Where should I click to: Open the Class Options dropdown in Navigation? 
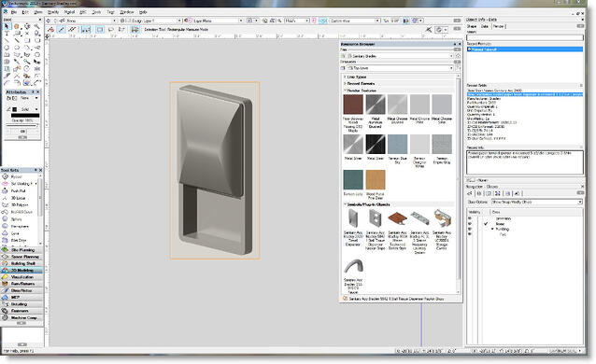(537, 203)
